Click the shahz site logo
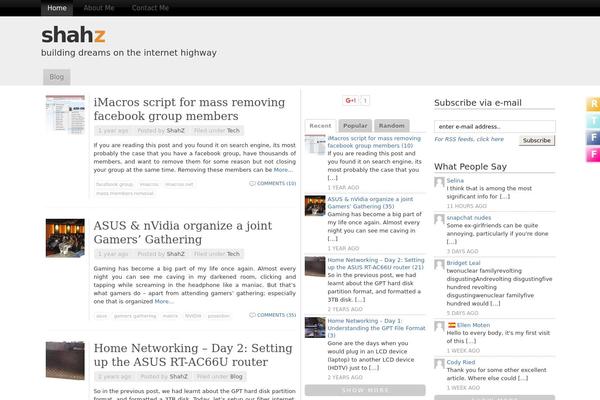The image size is (600, 400). (x=73, y=35)
